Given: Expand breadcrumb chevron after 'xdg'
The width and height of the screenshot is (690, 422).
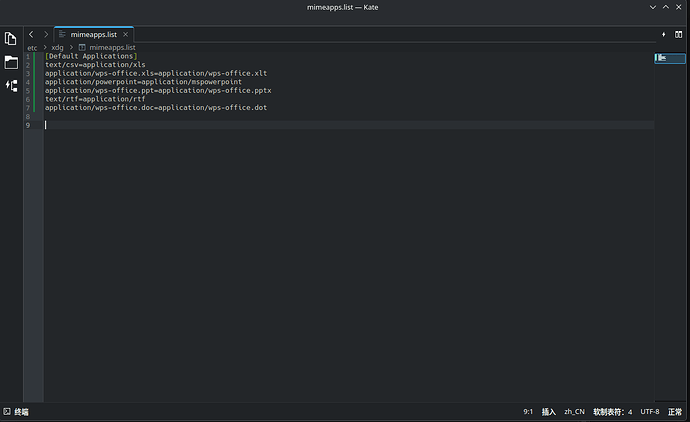Looking at the screenshot, I should tap(71, 47).
